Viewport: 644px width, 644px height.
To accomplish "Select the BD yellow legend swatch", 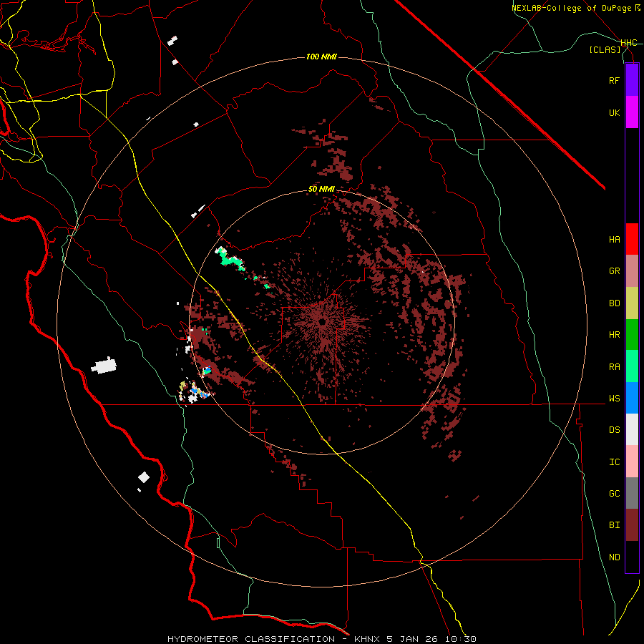I will (632, 303).
